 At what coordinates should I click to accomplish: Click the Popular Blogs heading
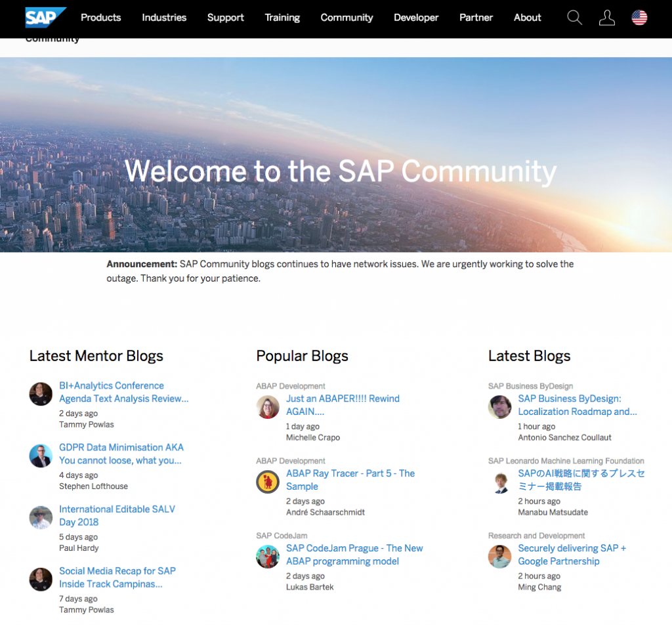click(x=302, y=356)
